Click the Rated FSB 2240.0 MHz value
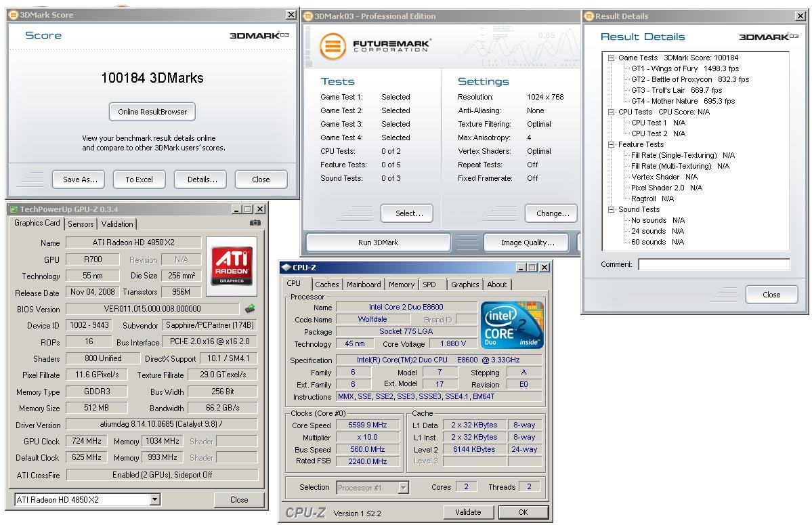The height and width of the screenshot is (525, 812). click(367, 461)
